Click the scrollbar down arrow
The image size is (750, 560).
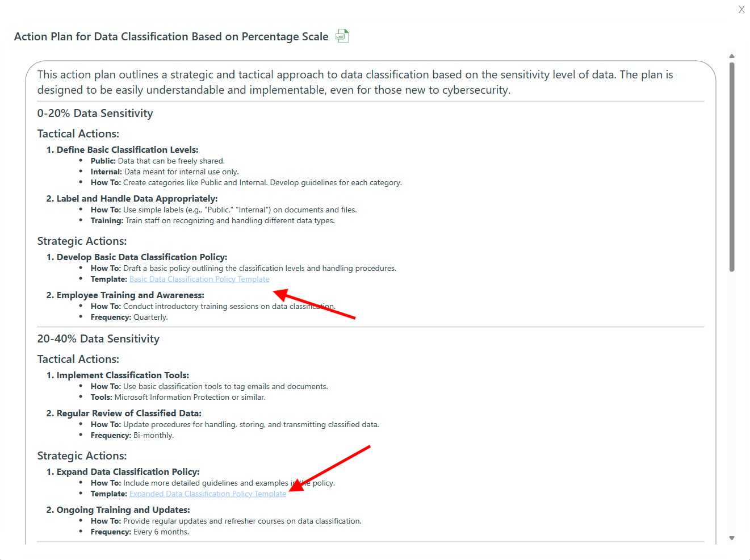coord(732,538)
